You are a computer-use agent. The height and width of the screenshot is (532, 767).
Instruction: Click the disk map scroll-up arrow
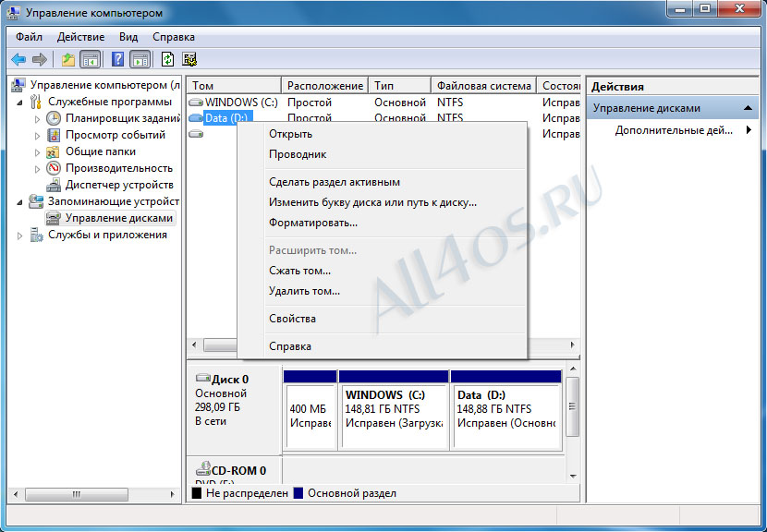click(573, 369)
